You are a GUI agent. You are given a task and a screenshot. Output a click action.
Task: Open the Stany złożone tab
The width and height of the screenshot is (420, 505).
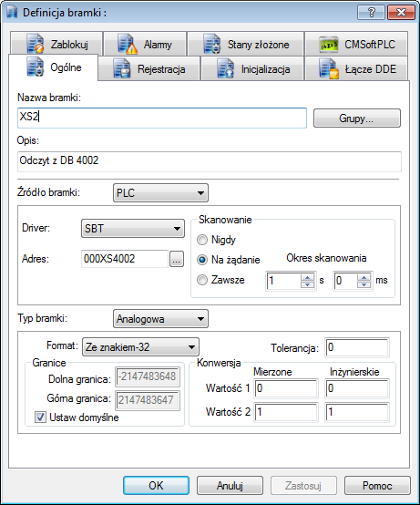pyautogui.click(x=246, y=43)
